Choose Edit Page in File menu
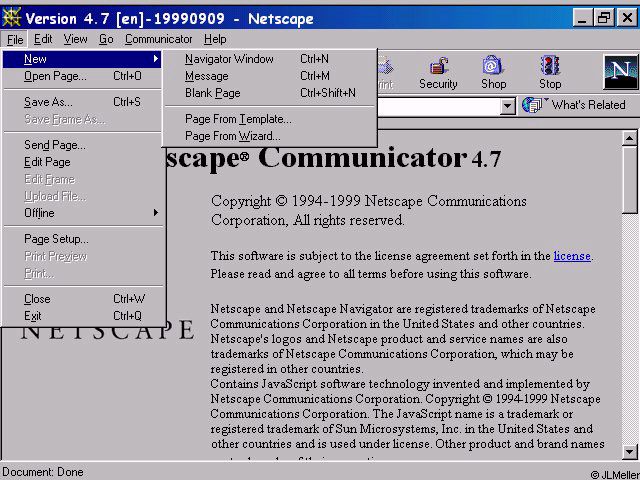The image size is (640, 480). 82,162
